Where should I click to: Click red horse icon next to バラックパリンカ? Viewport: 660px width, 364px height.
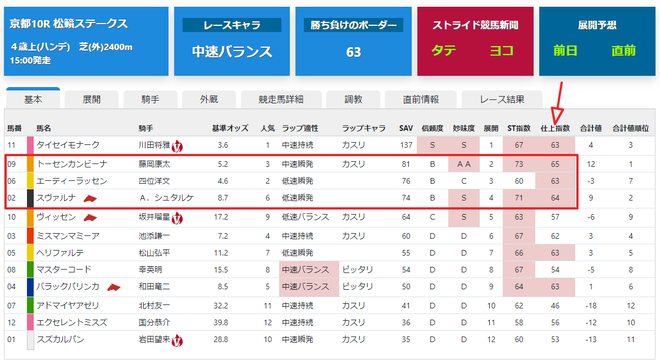[114, 287]
